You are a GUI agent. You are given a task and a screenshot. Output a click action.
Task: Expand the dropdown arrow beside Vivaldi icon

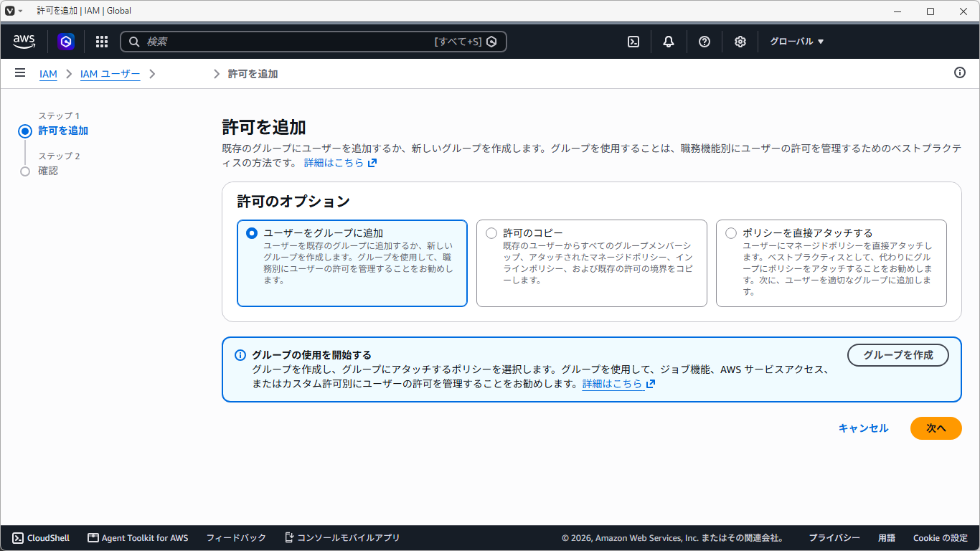[x=20, y=11]
